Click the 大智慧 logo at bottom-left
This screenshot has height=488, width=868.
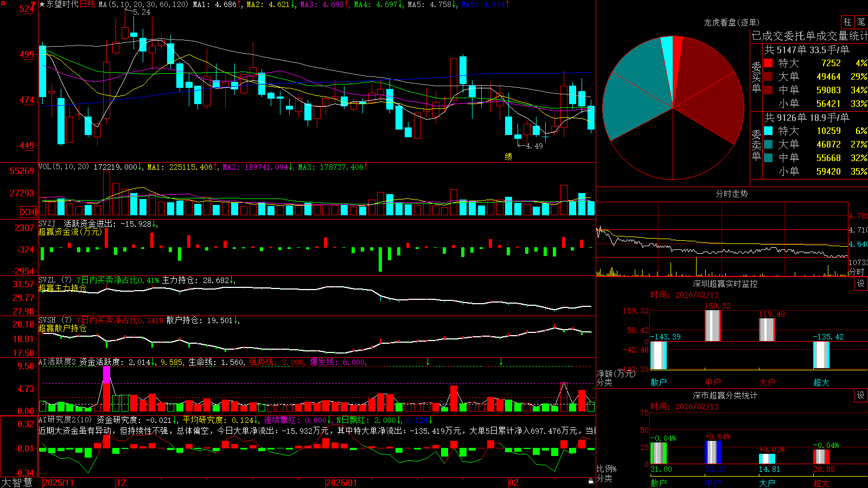click(17, 483)
